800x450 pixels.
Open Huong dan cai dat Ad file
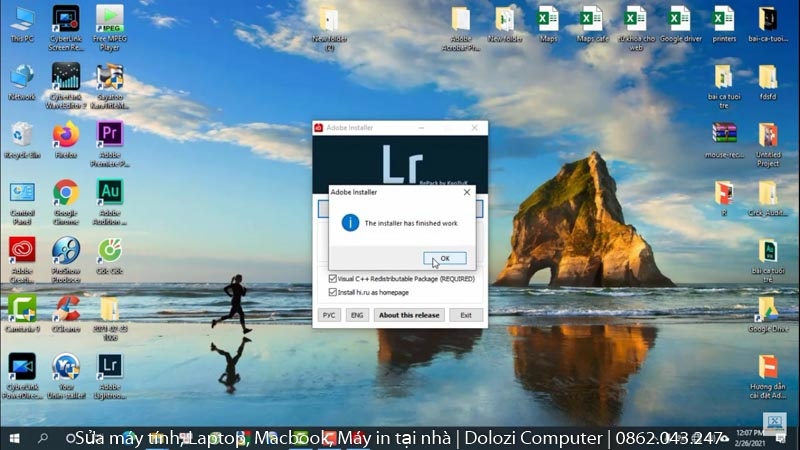768,376
